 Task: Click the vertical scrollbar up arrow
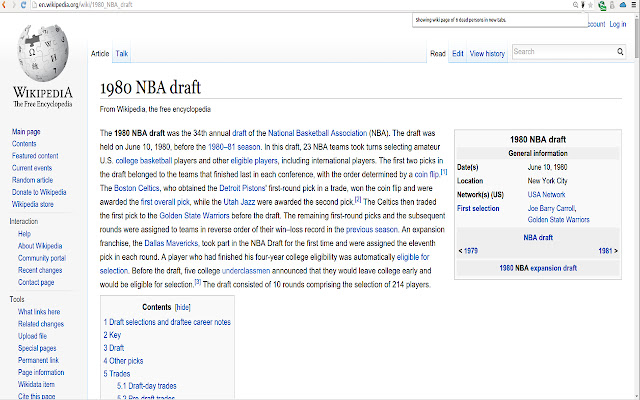[637, 15]
